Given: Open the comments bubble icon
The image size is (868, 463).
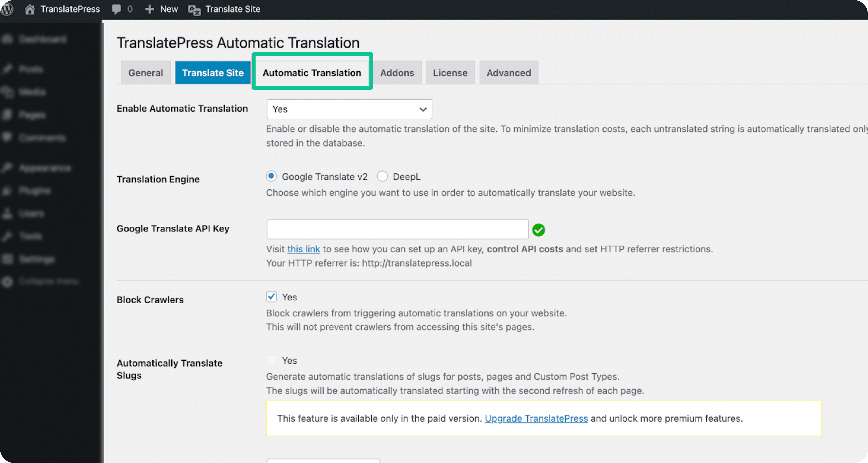Looking at the screenshot, I should pyautogui.click(x=116, y=9).
